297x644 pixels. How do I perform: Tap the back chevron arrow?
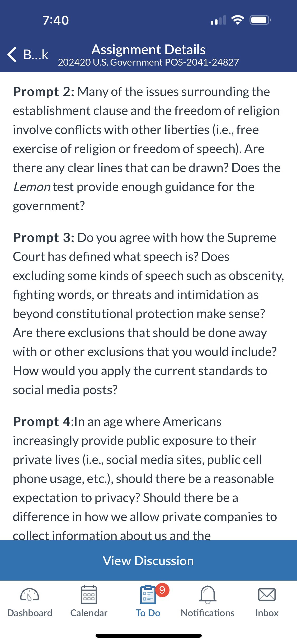[12, 54]
